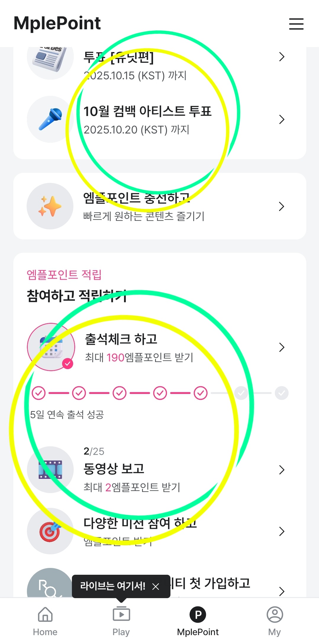This screenshot has height=644, width=319.
Task: Click the last gray unchecked attendance circle
Action: 281,393
